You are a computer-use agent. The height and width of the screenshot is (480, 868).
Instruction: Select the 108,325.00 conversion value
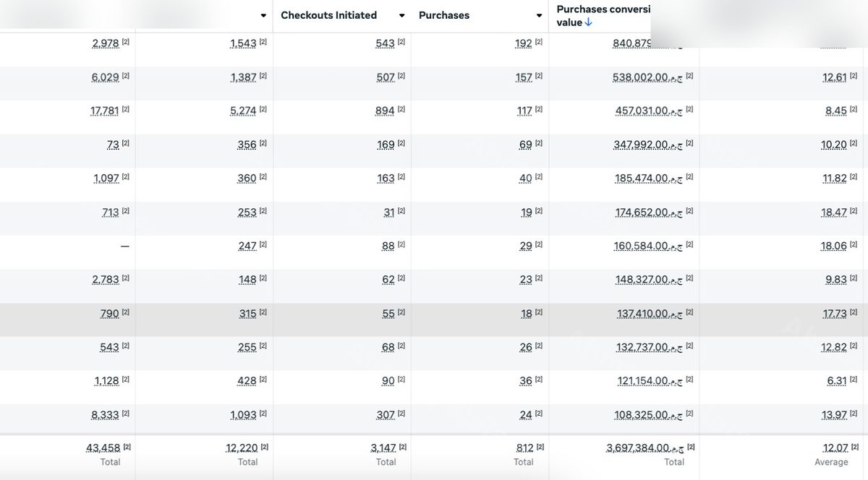click(x=649, y=414)
